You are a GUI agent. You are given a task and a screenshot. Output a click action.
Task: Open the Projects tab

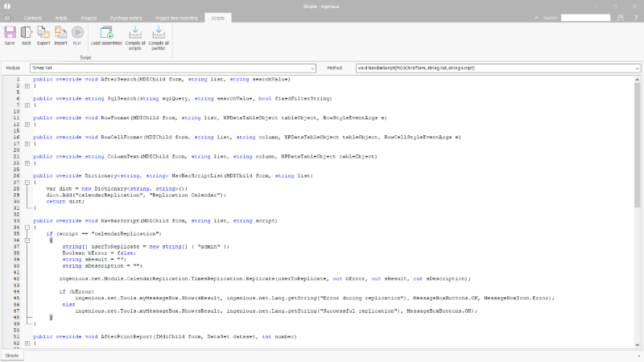[x=89, y=18]
